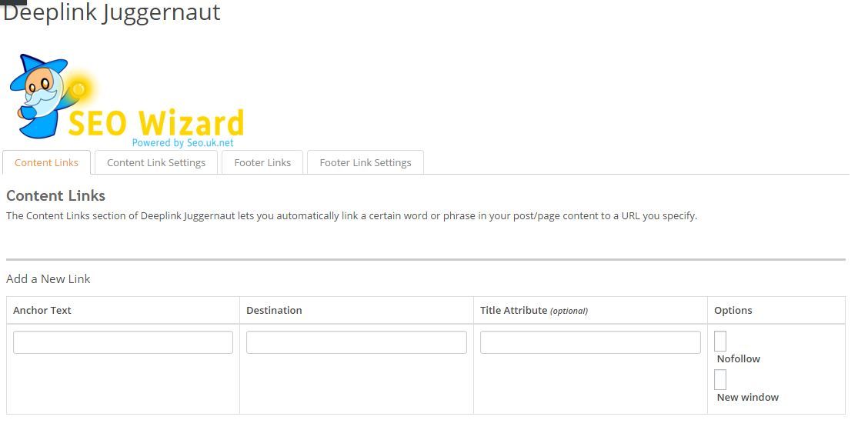Click the Anchor Text column header
The height and width of the screenshot is (430, 868).
[x=42, y=310]
